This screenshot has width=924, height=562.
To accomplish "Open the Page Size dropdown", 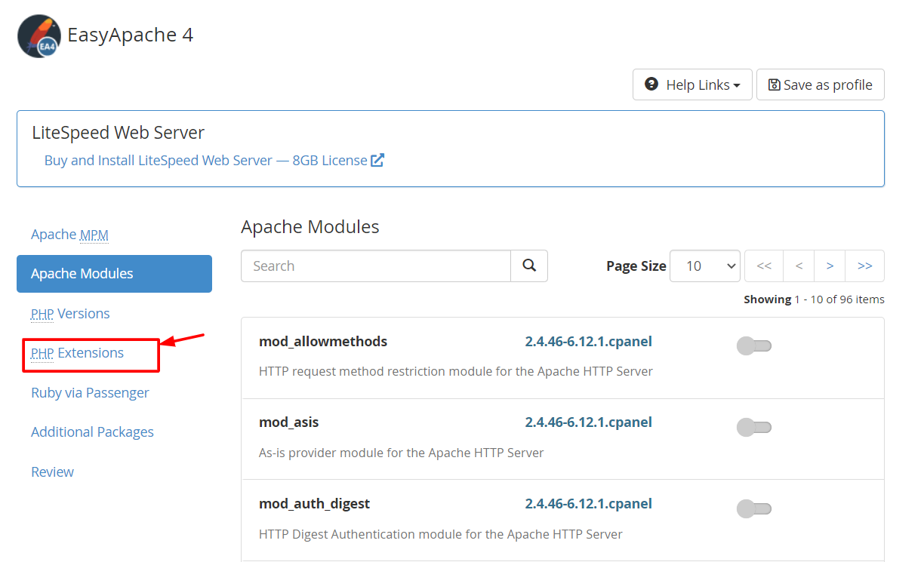I will pyautogui.click(x=705, y=266).
